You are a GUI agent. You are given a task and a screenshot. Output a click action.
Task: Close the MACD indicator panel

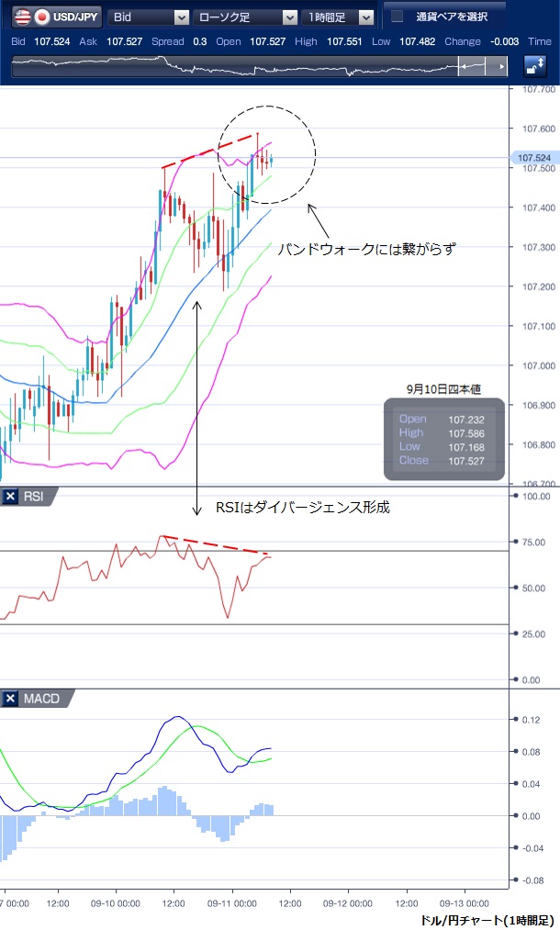(11, 699)
